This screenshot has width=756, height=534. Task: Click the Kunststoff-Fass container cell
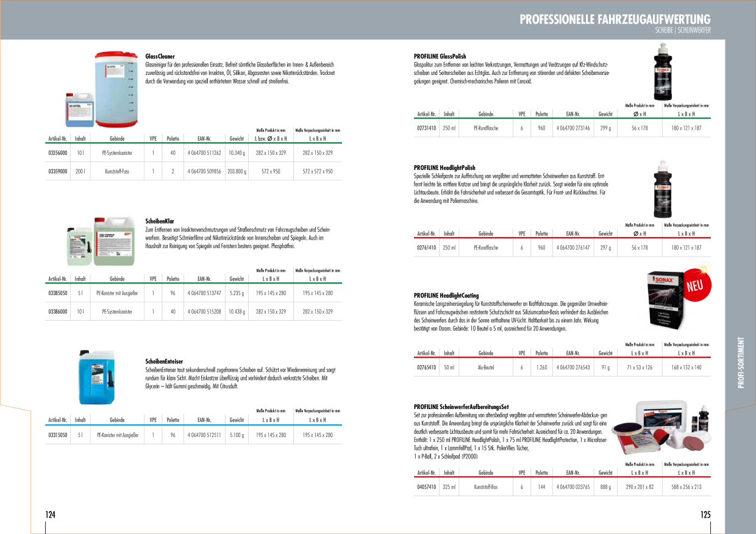(117, 172)
